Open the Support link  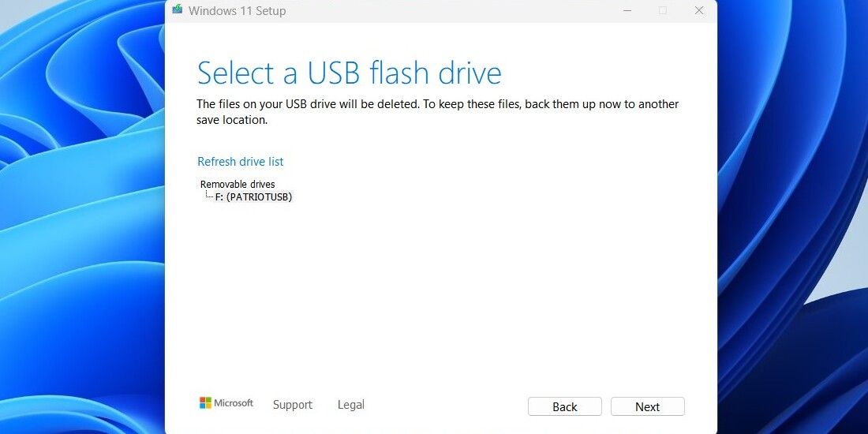point(293,405)
